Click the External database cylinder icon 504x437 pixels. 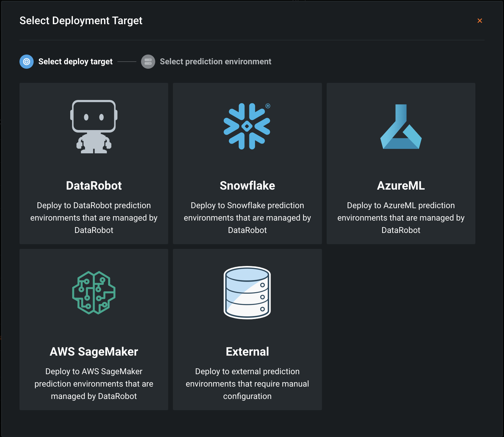(x=247, y=293)
